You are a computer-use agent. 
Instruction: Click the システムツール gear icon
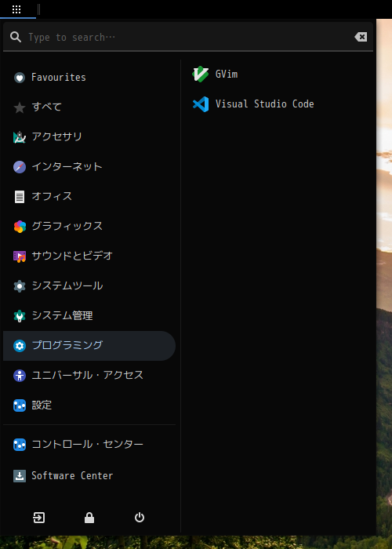(20, 286)
